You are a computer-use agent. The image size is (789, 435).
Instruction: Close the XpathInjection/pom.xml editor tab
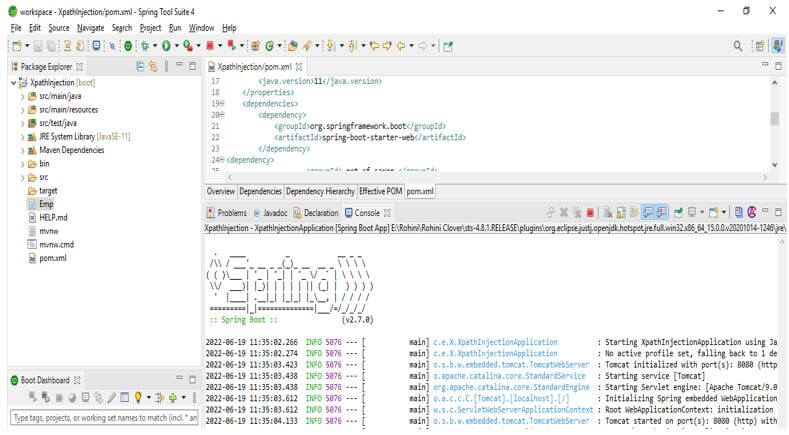coord(299,66)
